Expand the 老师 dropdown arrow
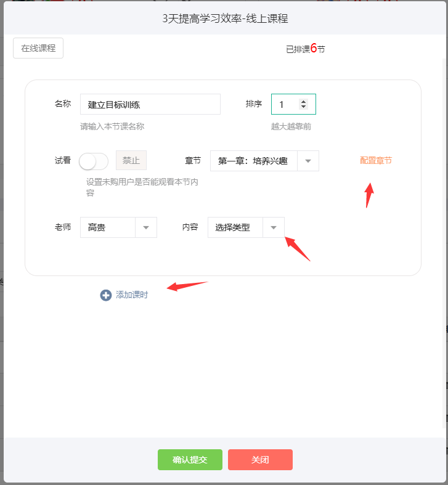This screenshot has height=485, width=448. [146, 227]
